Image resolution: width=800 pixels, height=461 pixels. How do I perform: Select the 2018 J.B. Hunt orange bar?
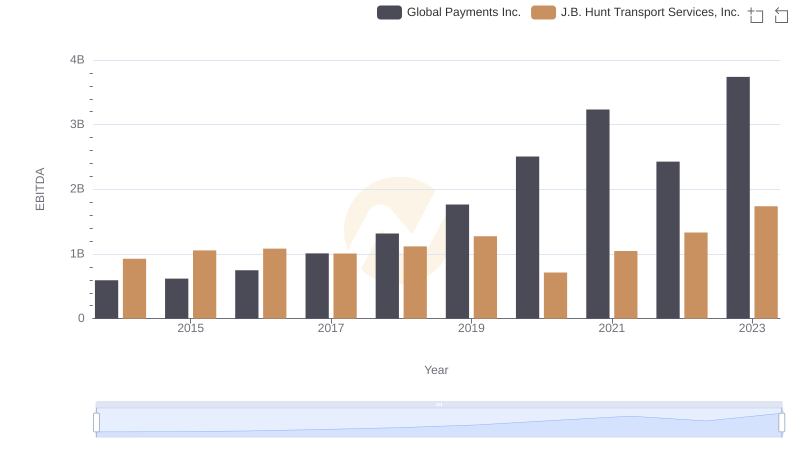pyautogui.click(x=415, y=283)
